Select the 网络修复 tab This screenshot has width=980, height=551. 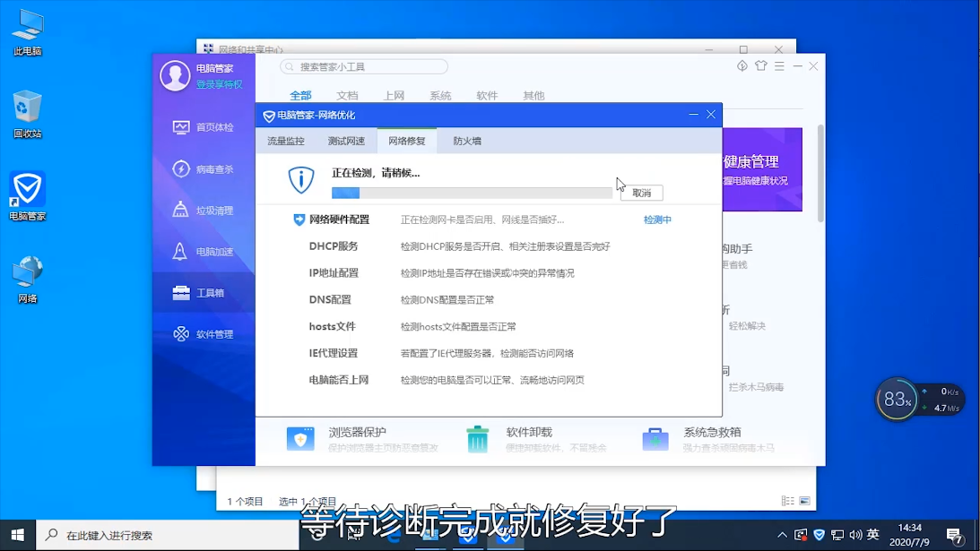pos(407,142)
